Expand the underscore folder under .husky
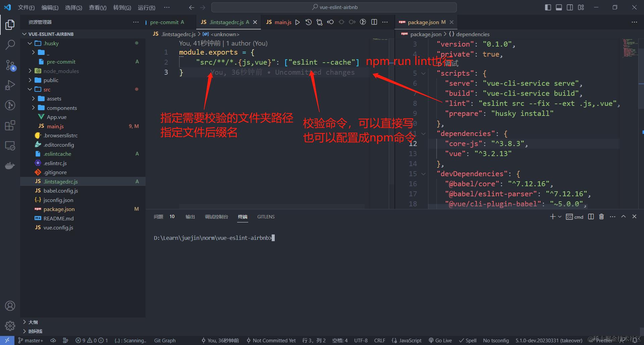 pos(33,53)
